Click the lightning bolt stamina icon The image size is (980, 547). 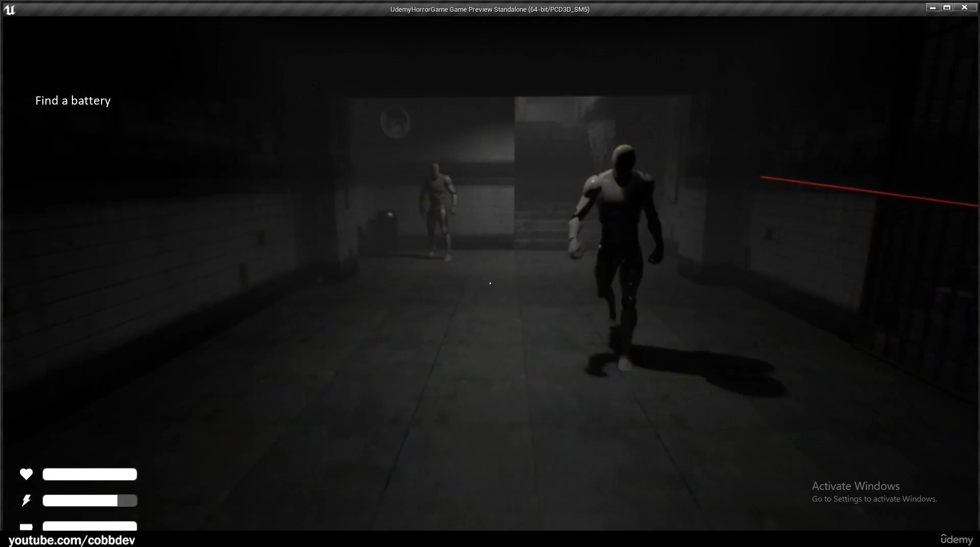(x=26, y=501)
